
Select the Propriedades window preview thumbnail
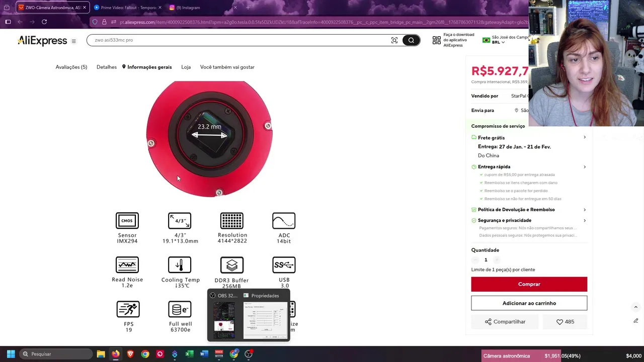(265, 320)
